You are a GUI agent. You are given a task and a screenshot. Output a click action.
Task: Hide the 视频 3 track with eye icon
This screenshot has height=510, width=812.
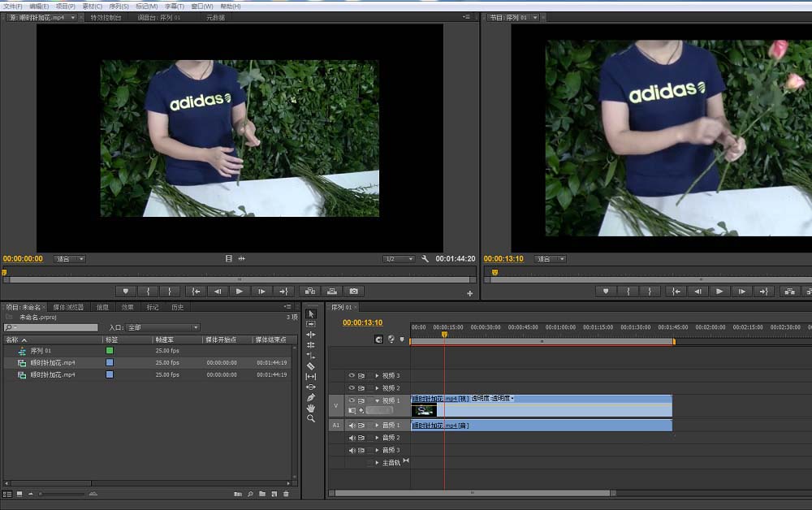click(x=352, y=376)
